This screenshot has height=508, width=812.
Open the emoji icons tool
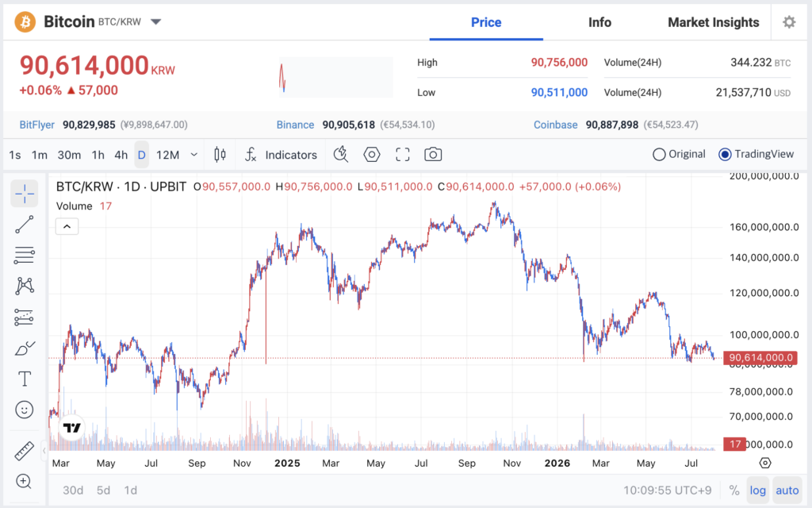tap(25, 410)
